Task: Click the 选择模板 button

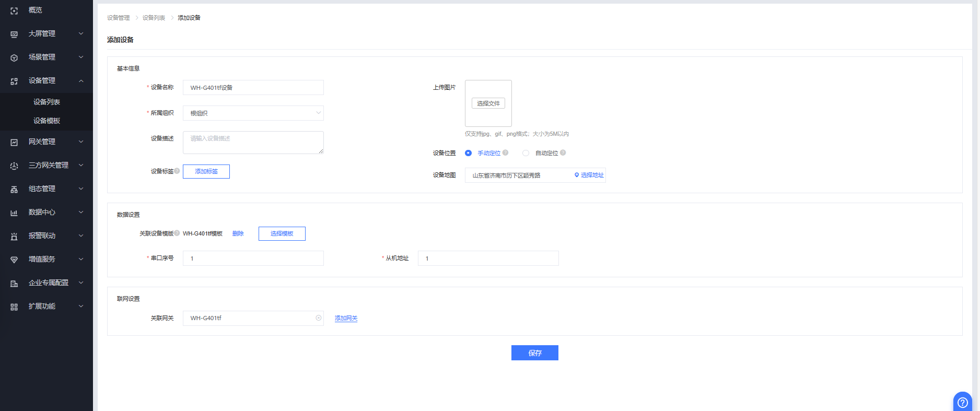Action: tap(282, 233)
